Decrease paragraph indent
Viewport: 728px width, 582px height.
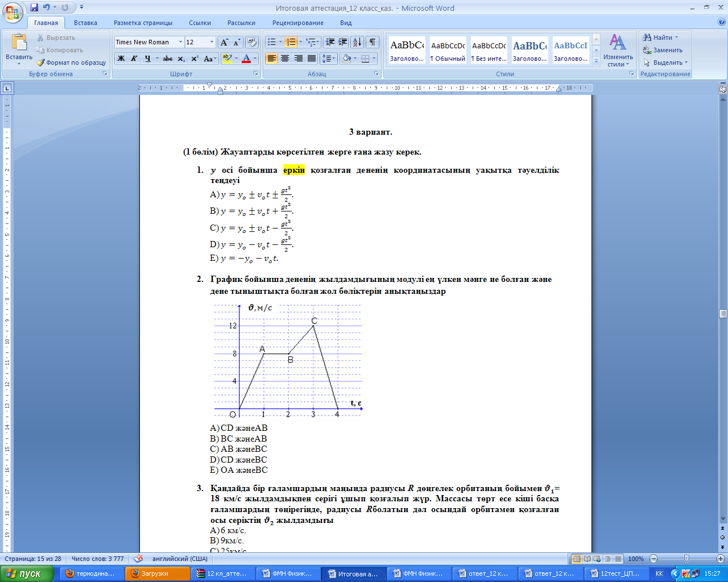(x=330, y=42)
